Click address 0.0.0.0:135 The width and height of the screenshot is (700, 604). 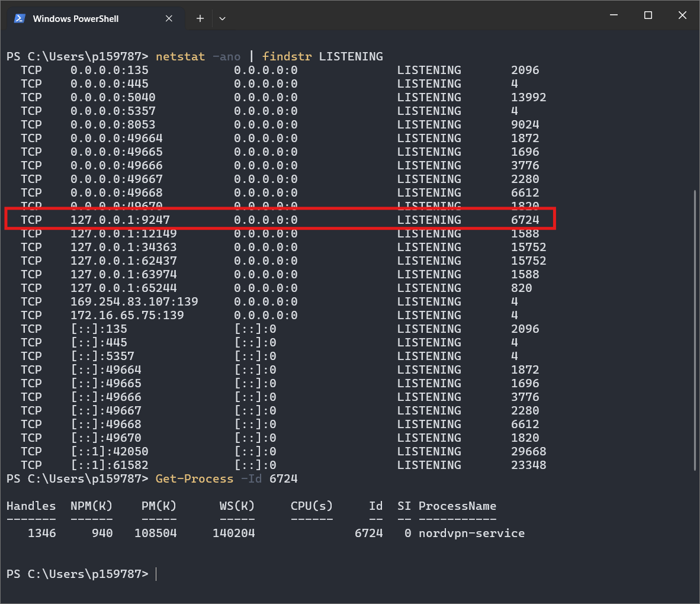pyautogui.click(x=110, y=70)
